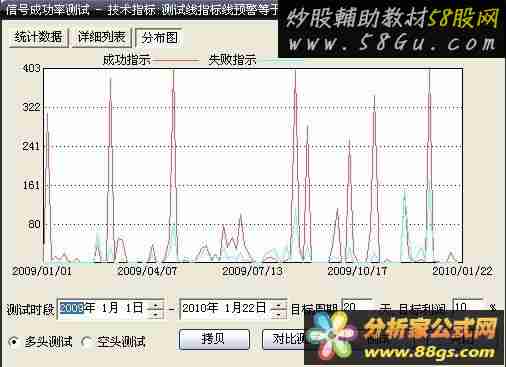
Task: Click the 58股网 watermark logo
Action: pyautogui.click(x=392, y=29)
